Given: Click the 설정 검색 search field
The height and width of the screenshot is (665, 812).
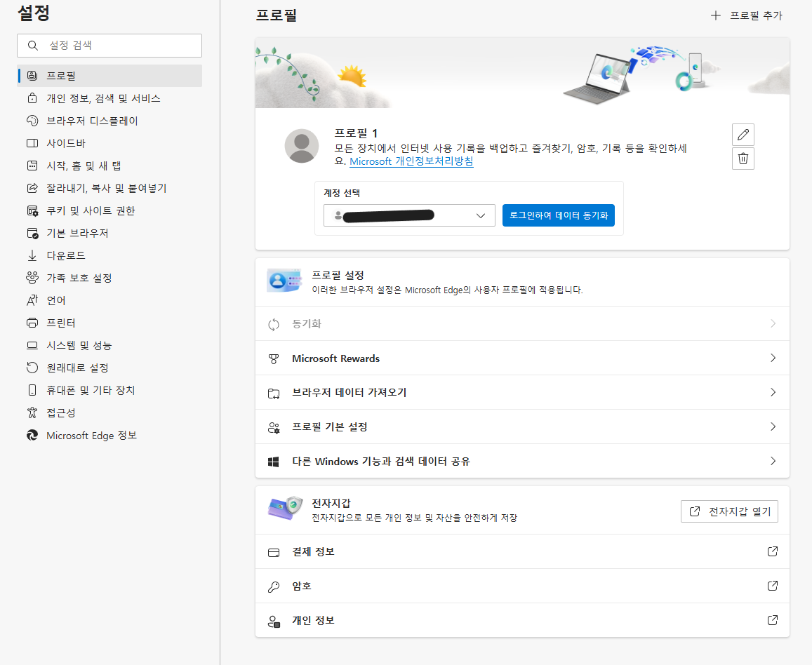Looking at the screenshot, I should coord(109,46).
